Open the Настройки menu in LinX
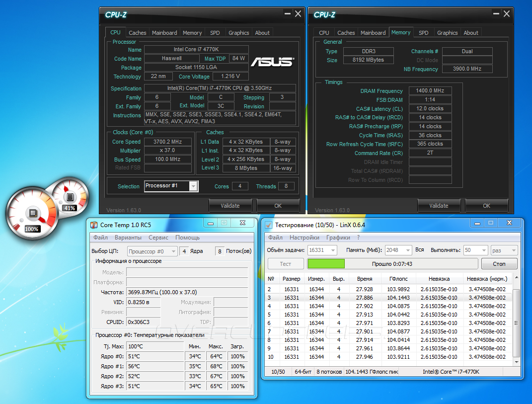This screenshot has width=532, height=404. [304, 238]
